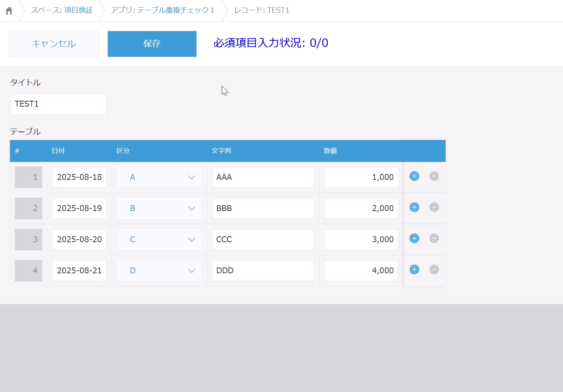Click the home icon in breadcrumb
The width and height of the screenshot is (563, 392).
pyautogui.click(x=9, y=11)
